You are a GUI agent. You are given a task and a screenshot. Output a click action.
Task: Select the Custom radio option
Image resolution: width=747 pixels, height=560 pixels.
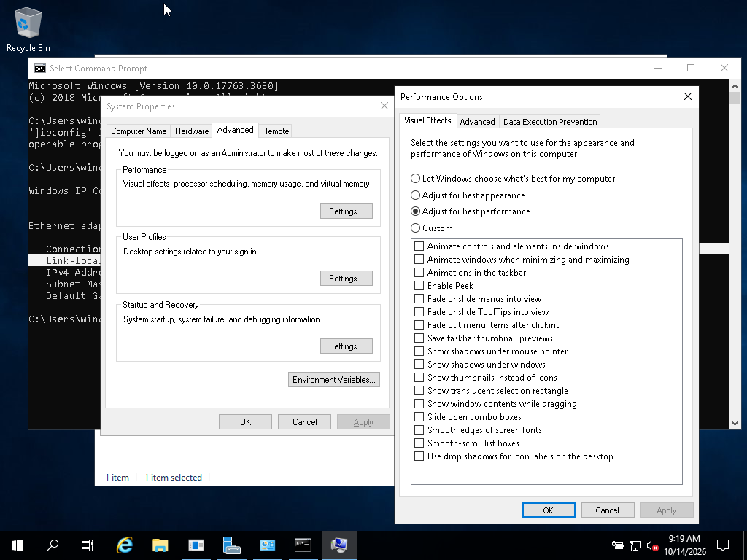click(433, 228)
